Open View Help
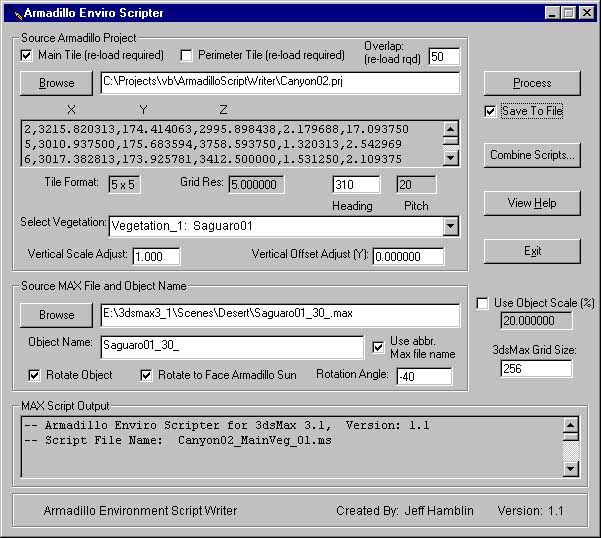This screenshot has width=601, height=538. [532, 203]
